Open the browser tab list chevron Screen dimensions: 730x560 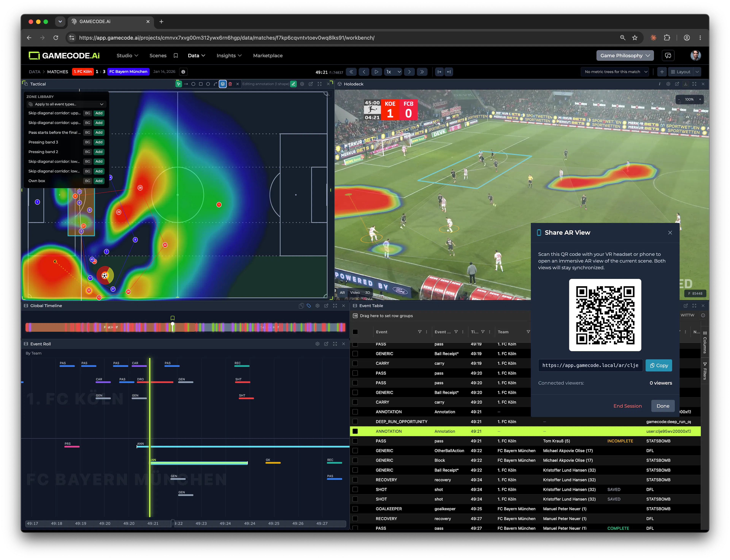pyautogui.click(x=60, y=21)
